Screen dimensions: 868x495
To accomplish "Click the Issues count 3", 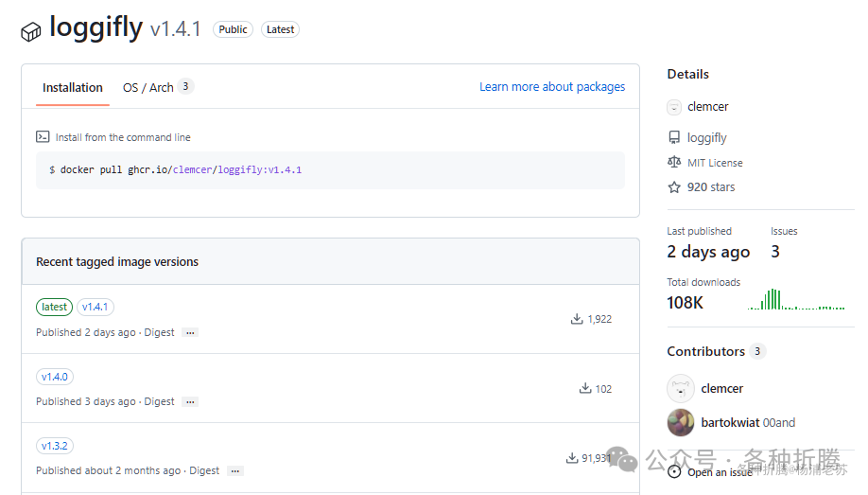I will point(775,252).
